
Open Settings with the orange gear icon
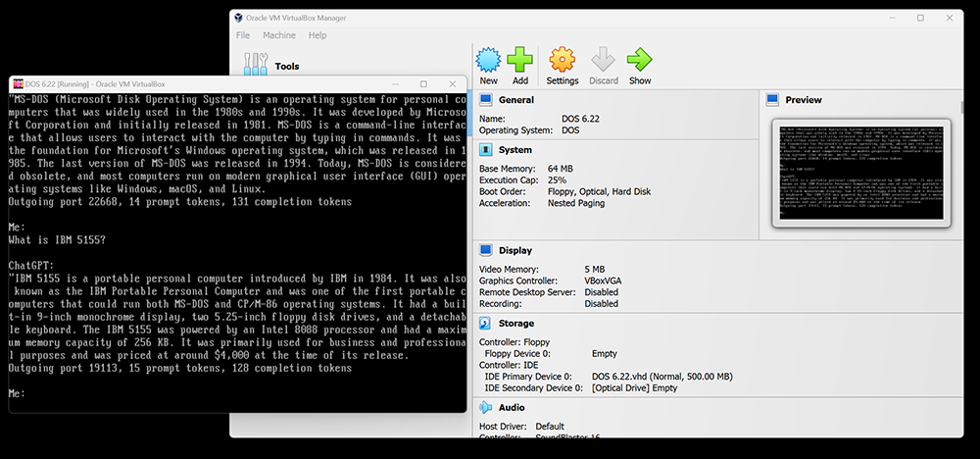tap(562, 61)
